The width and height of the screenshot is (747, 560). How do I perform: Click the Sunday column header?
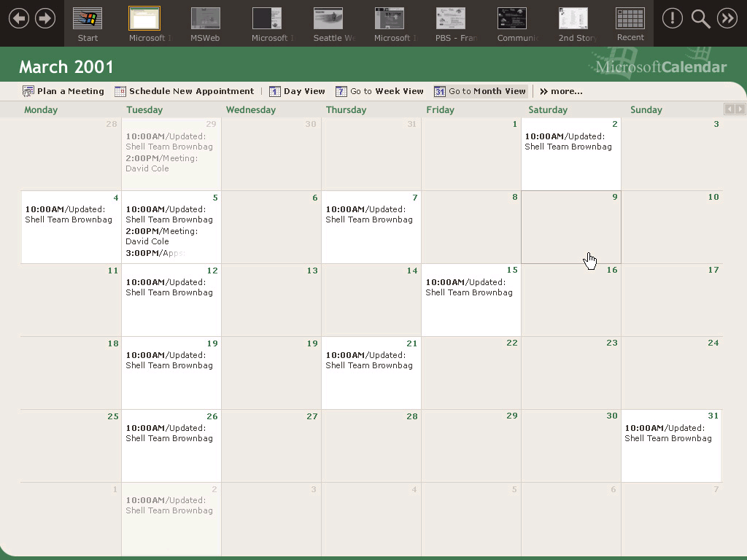pyautogui.click(x=646, y=109)
